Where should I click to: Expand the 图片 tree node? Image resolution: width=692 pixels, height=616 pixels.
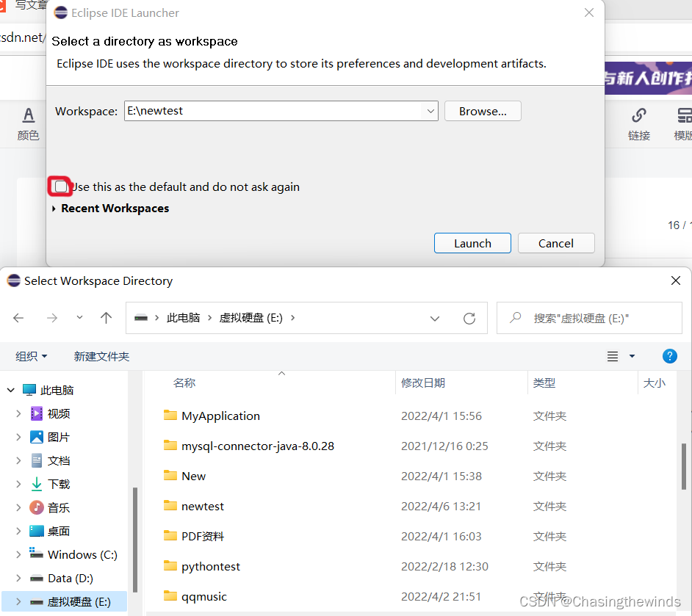click(x=18, y=437)
